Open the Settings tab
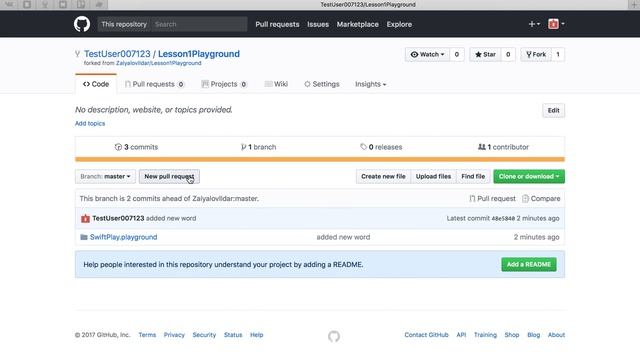Image resolution: width=640 pixels, height=360 pixels. (x=322, y=84)
